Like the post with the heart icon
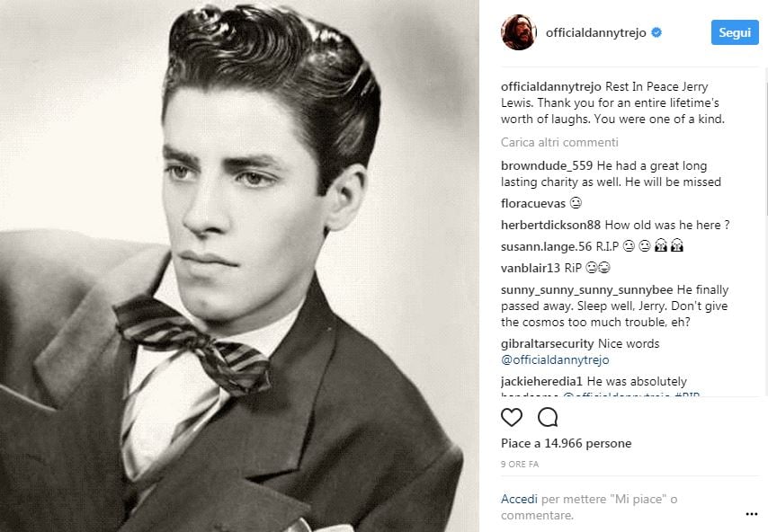 tap(511, 417)
